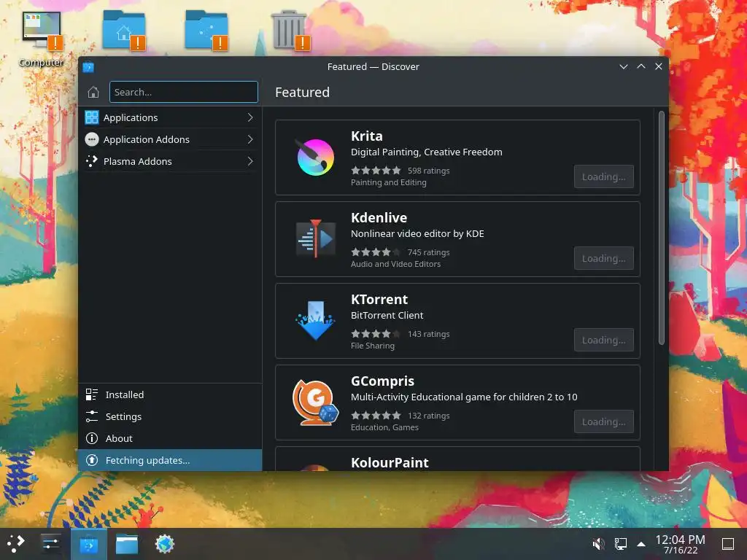Click the Featured list vertical scrollbar
Image resolution: width=747 pixels, height=560 pixels.
click(x=661, y=227)
